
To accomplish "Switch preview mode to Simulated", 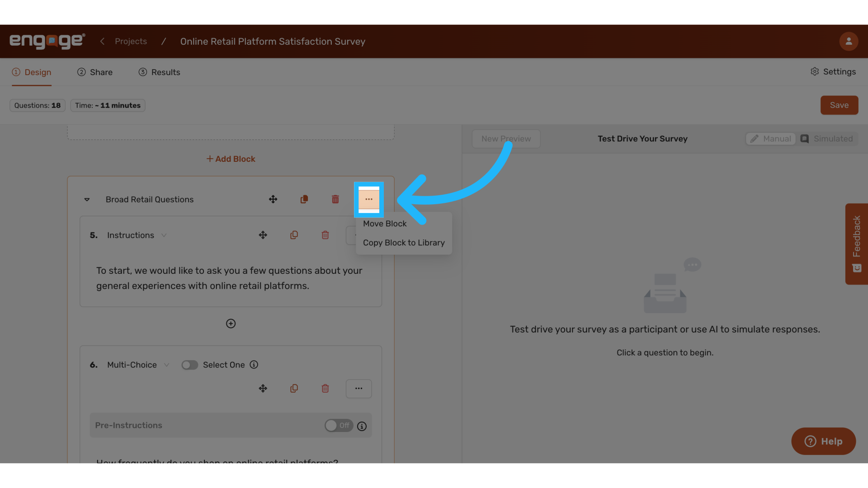I will pyautogui.click(x=826, y=139).
